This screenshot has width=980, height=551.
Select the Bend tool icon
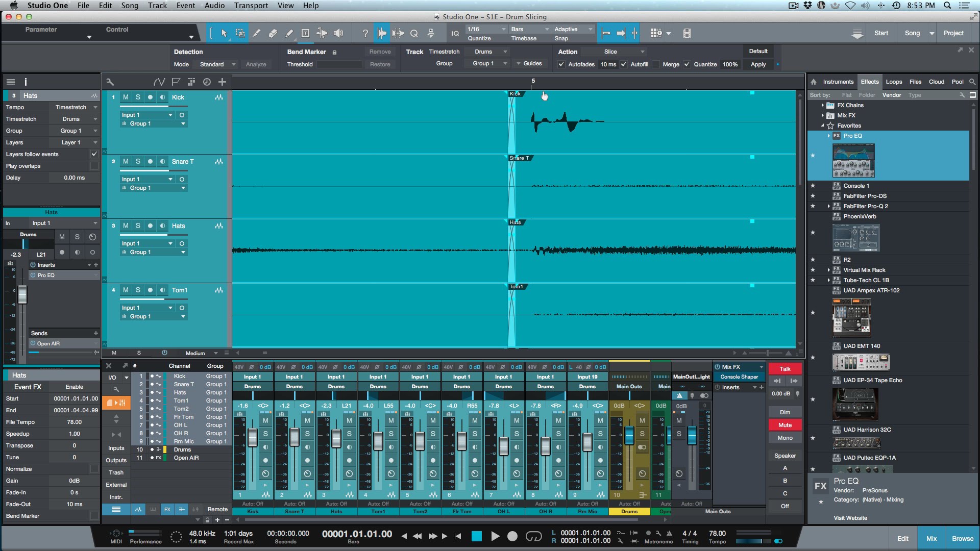(322, 34)
